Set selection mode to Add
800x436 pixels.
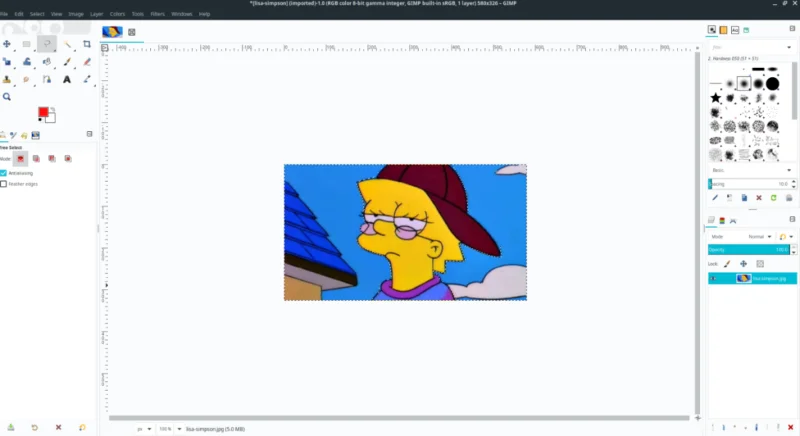point(36,159)
